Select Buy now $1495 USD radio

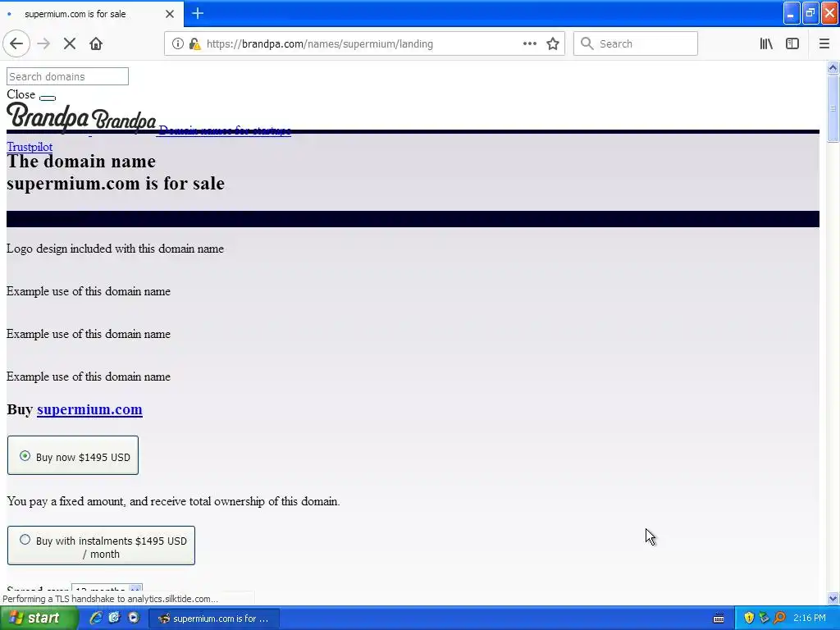point(25,456)
